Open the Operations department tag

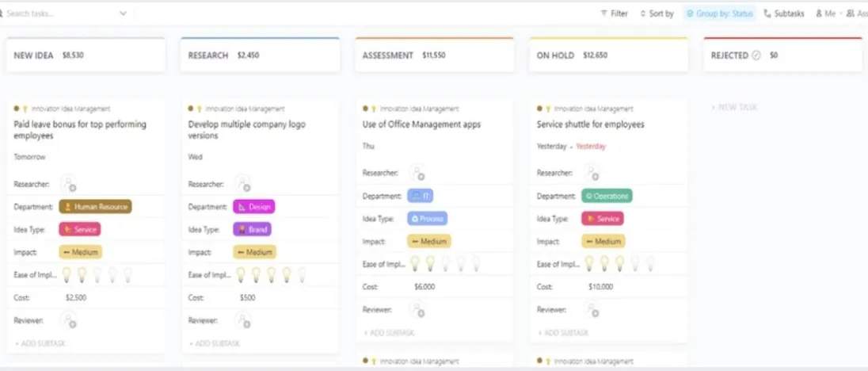tap(607, 196)
